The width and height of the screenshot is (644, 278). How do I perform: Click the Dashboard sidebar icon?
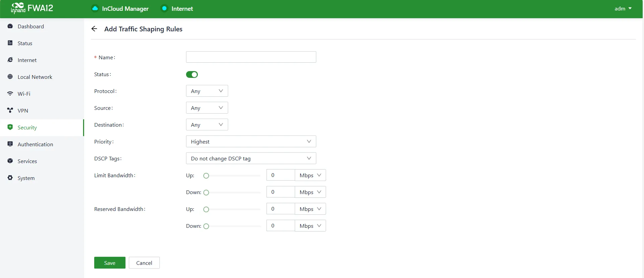[10, 26]
